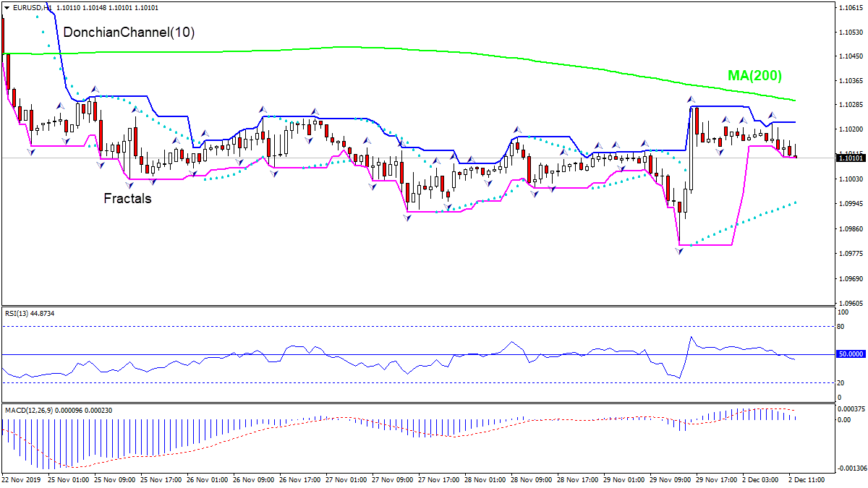The height and width of the screenshot is (488, 868).
Task: Click the green MA(200) moving average line
Action: pyautogui.click(x=434, y=50)
